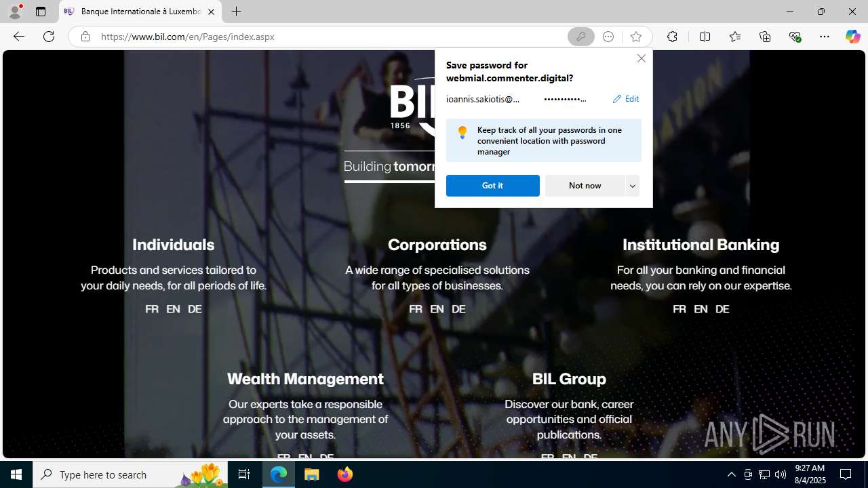Click the Microsoft Edge taskbar icon
The width and height of the screenshot is (868, 488).
point(279,474)
